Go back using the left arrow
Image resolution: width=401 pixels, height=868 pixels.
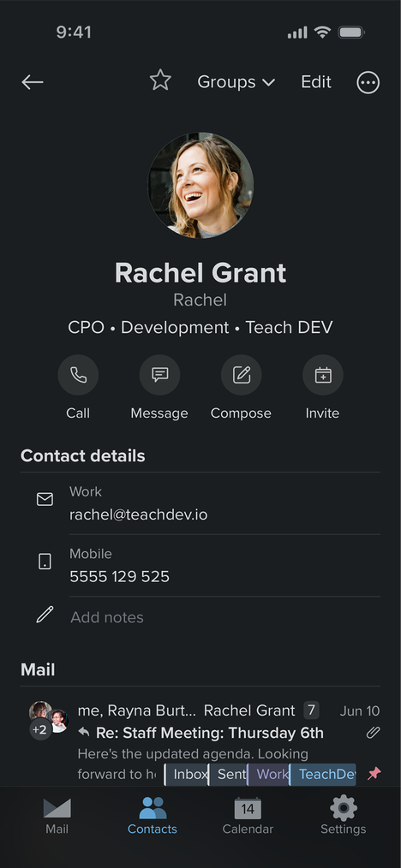pyautogui.click(x=33, y=82)
